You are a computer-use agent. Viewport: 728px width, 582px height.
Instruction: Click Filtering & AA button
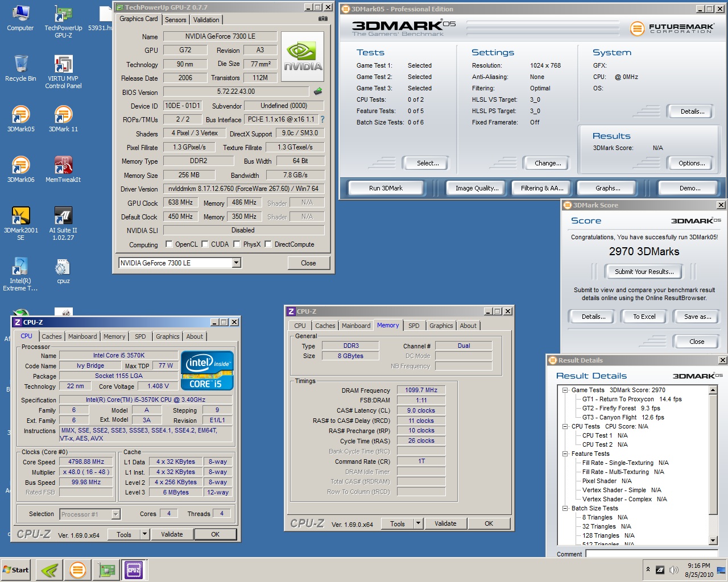542,188
